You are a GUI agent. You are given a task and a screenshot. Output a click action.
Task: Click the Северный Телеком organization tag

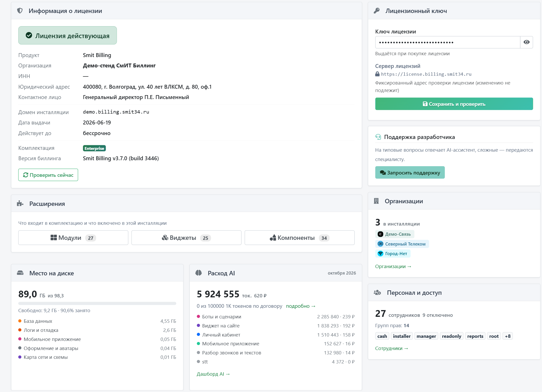click(402, 244)
